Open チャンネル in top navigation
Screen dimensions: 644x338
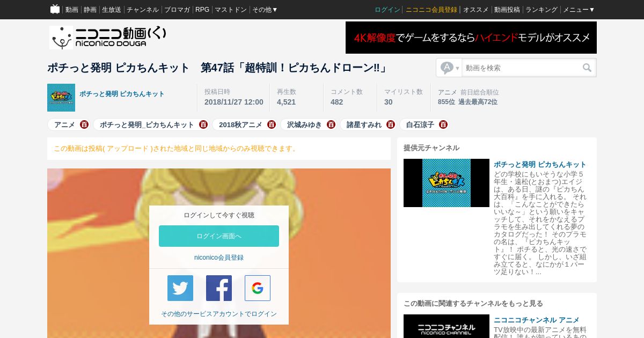[143, 10]
